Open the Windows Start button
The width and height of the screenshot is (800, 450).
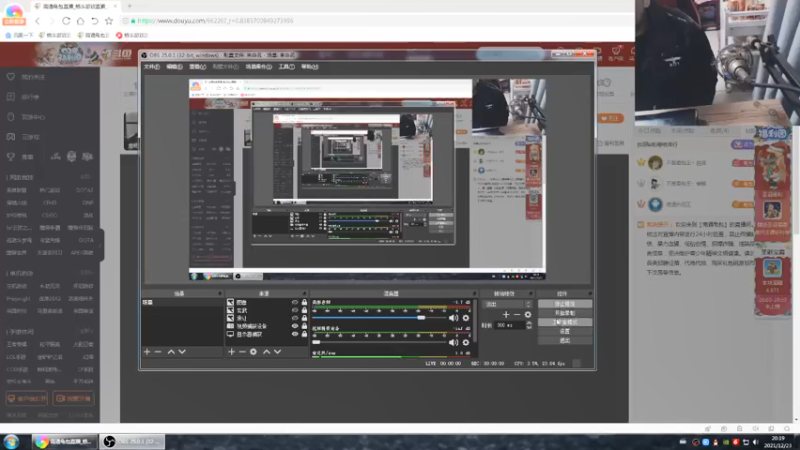pos(11,442)
